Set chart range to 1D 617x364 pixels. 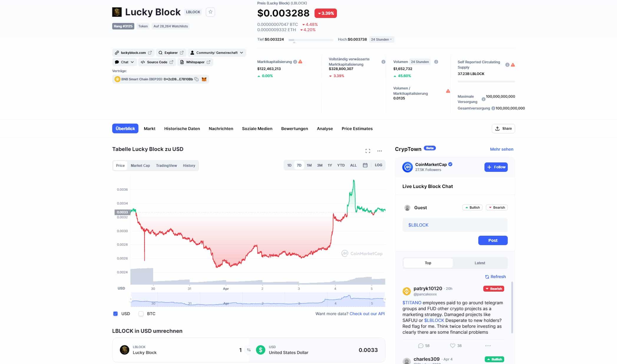tap(289, 165)
